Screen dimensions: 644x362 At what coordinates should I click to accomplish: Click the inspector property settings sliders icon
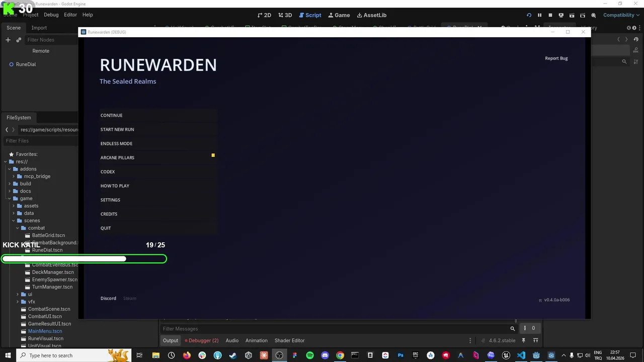click(x=636, y=61)
